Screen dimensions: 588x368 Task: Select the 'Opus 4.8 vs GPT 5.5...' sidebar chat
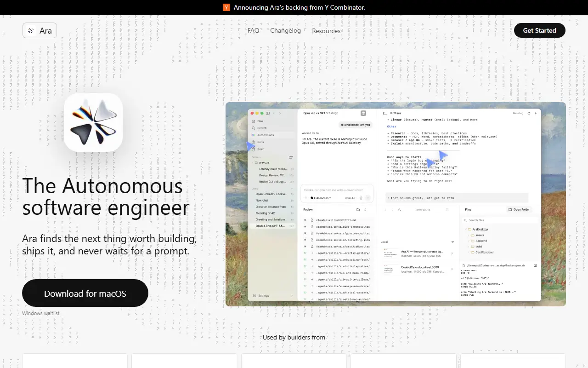273,226
